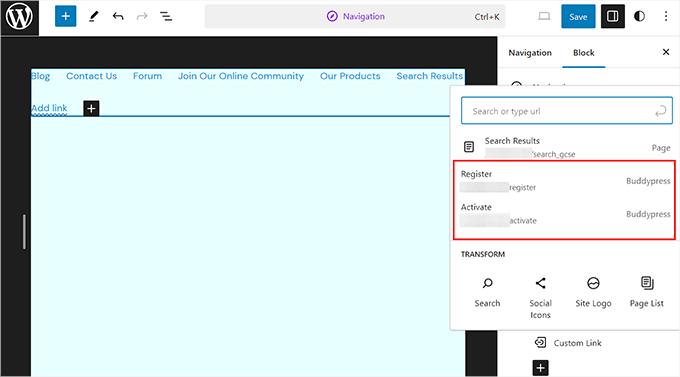680x377 pixels.
Task: Transform the block to Social Icons
Action: (x=540, y=298)
